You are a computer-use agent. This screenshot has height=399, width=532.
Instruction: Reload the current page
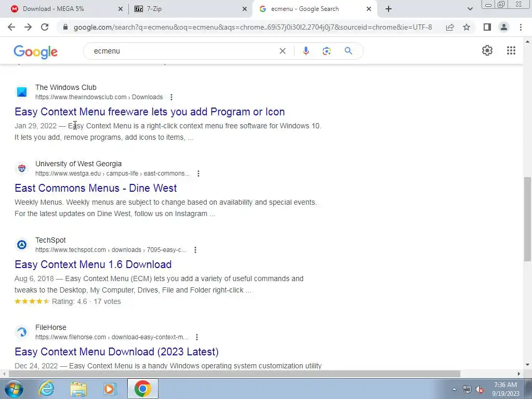click(x=45, y=27)
